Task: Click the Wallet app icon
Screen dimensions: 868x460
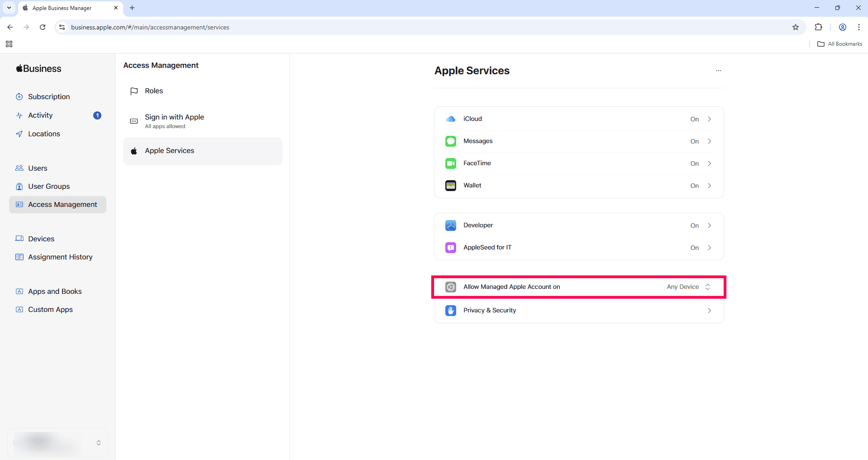Action: click(x=451, y=186)
